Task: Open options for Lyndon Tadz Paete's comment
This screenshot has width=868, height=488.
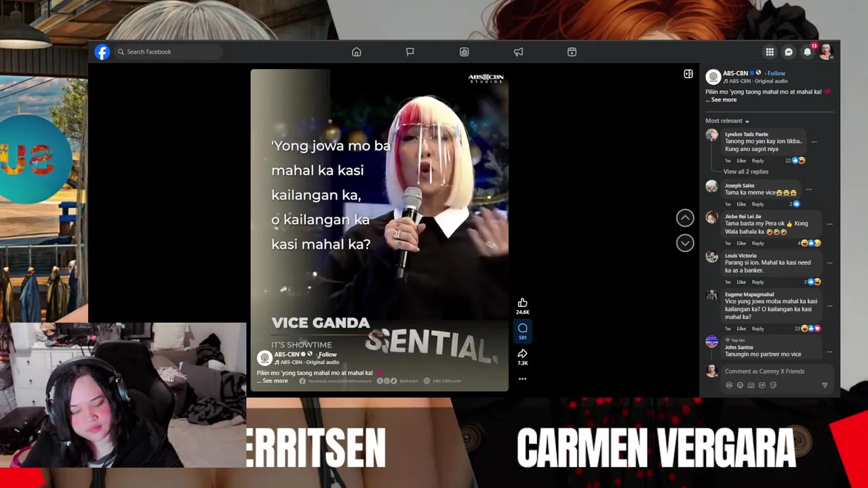Action: pos(814,142)
